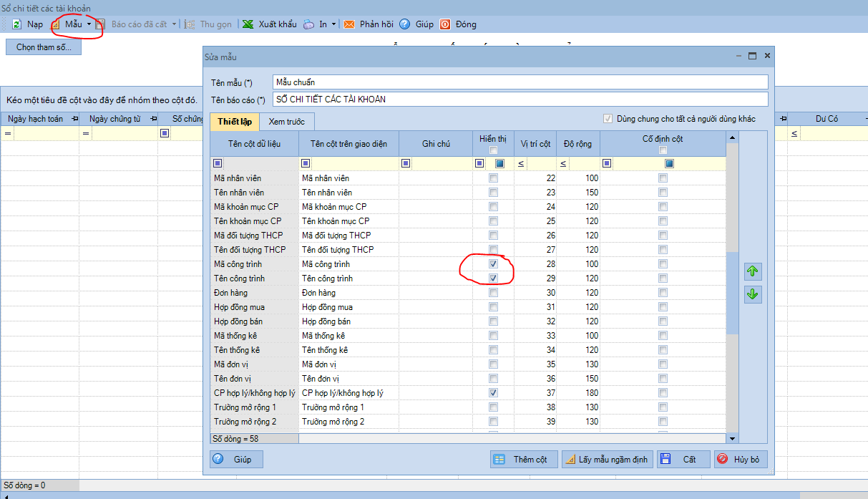This screenshot has height=499, width=868.
Task: Move selected row down with green arrow
Action: [x=752, y=294]
